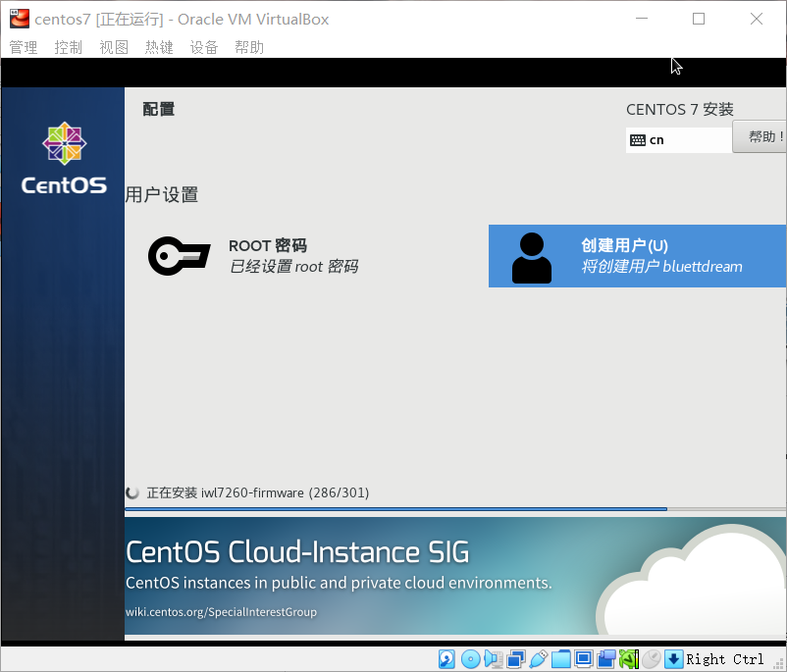Click the USB devices status icon
Image resolution: width=787 pixels, height=672 pixels.
click(539, 659)
